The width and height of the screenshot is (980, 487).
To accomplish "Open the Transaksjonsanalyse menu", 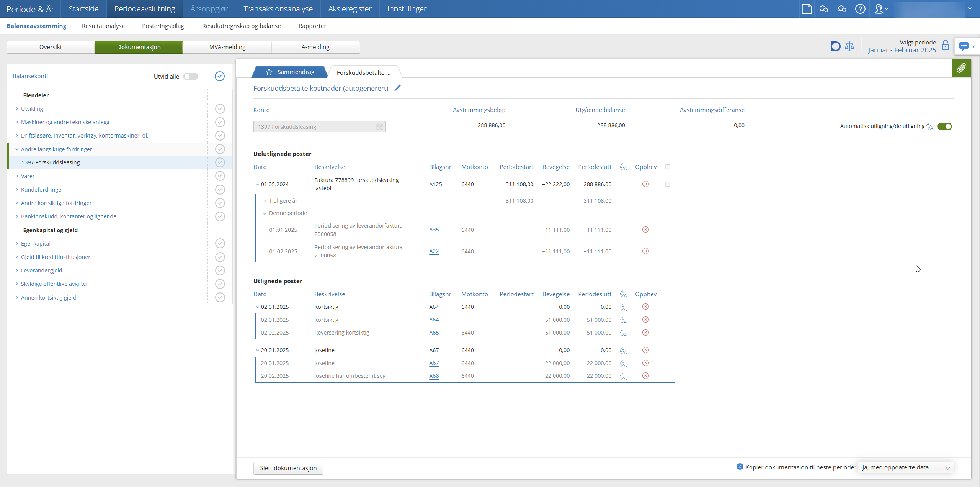I will pos(278,9).
